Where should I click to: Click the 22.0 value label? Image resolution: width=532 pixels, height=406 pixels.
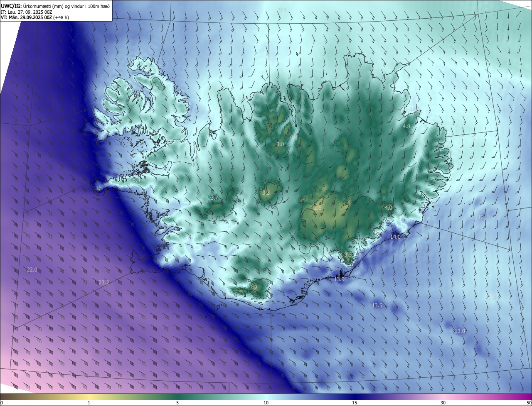(x=32, y=269)
